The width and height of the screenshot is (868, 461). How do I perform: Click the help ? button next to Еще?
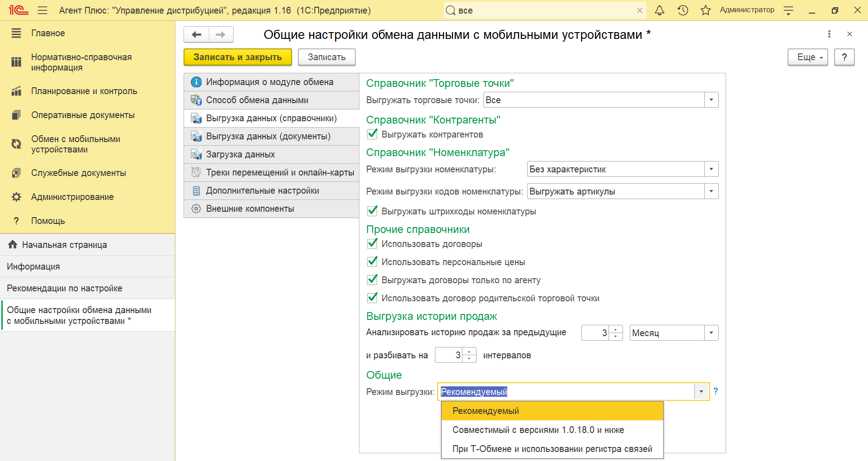[x=844, y=57]
